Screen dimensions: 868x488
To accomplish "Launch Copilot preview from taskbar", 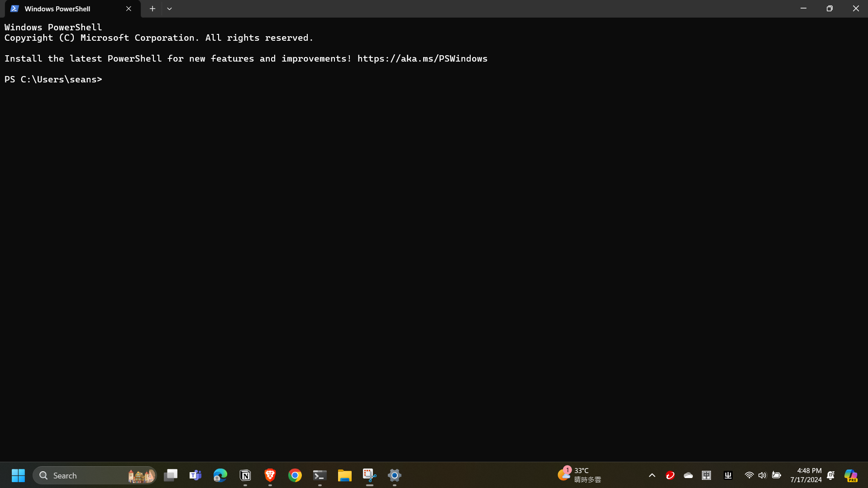I will (x=851, y=475).
